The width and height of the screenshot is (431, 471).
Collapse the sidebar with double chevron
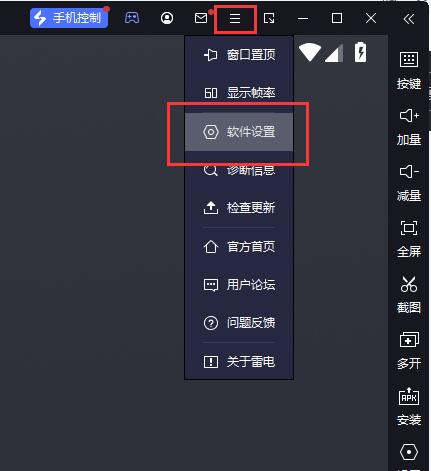click(x=409, y=19)
